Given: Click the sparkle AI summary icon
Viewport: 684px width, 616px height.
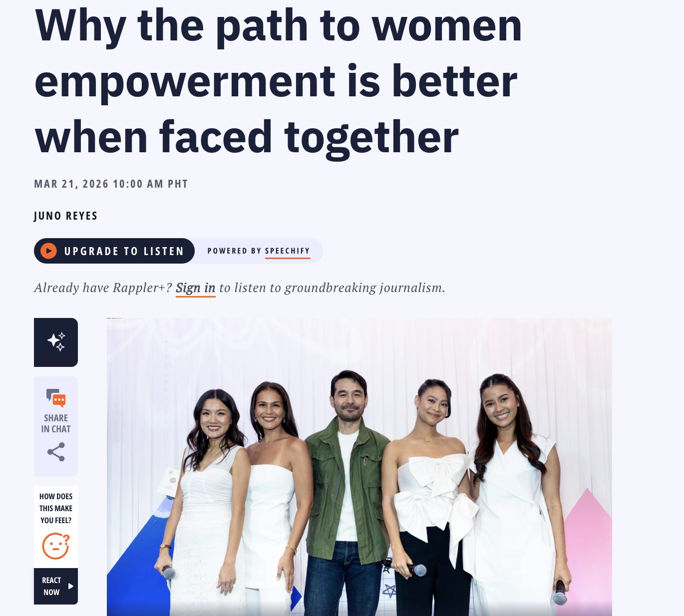Looking at the screenshot, I should 56,342.
